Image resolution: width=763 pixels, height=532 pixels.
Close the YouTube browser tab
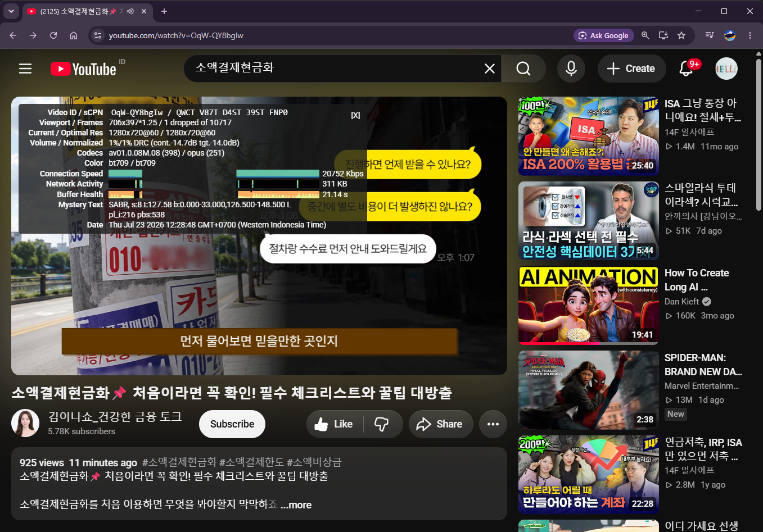point(144,11)
